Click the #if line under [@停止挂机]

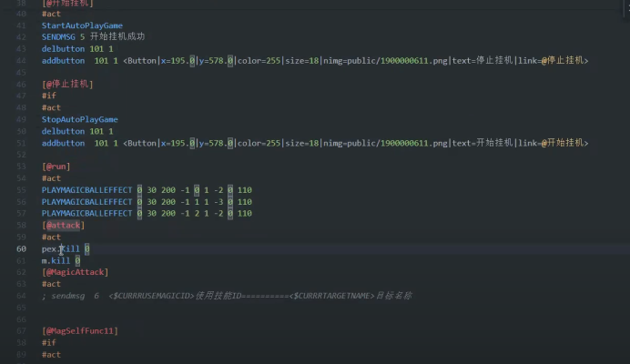[48, 96]
